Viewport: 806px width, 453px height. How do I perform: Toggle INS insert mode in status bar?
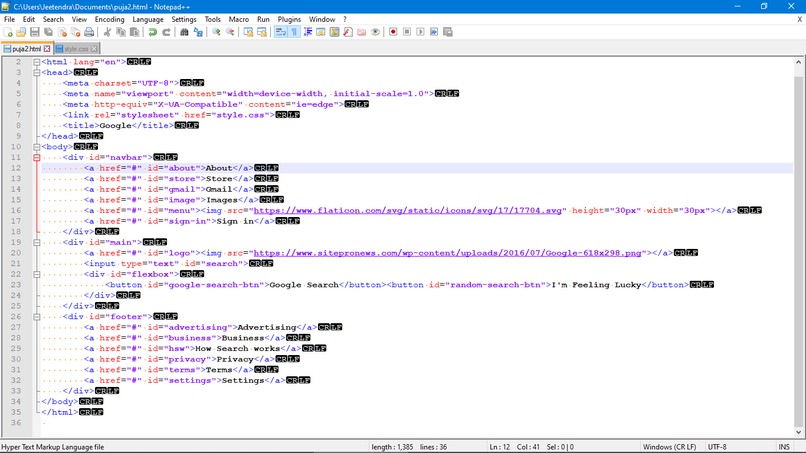784,447
